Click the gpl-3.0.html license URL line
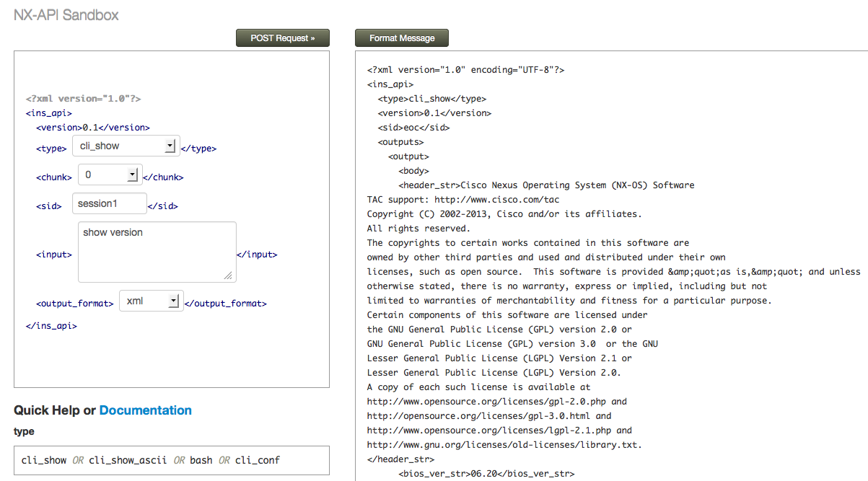Viewport: 868px width, 481px height. [x=489, y=416]
